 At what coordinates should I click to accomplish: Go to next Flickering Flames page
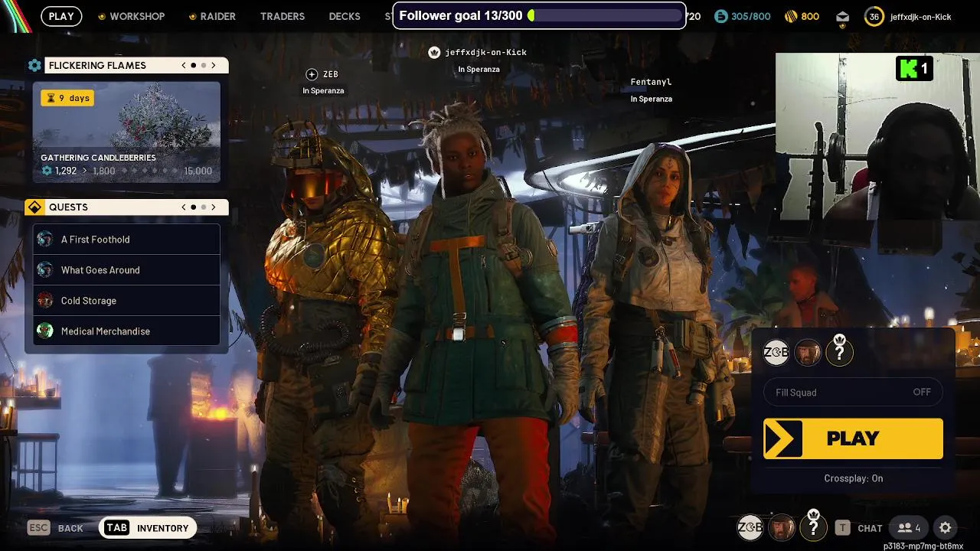pyautogui.click(x=214, y=66)
